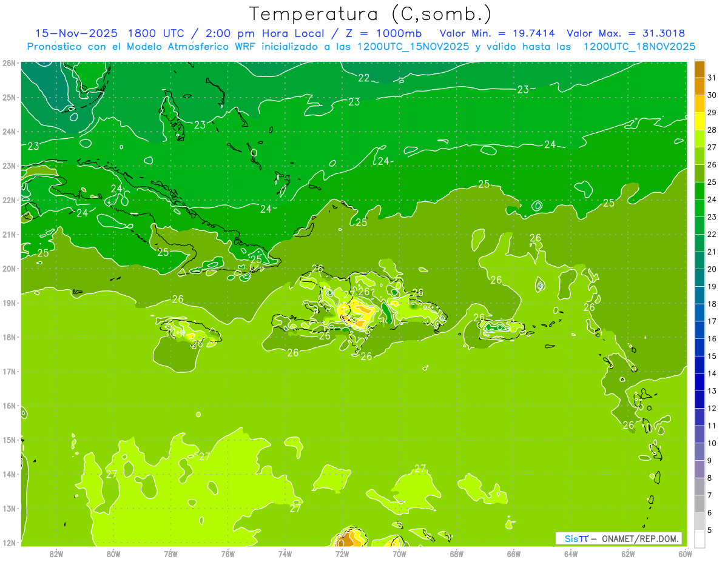Click color scale value 30
The image size is (728, 562).
point(712,95)
